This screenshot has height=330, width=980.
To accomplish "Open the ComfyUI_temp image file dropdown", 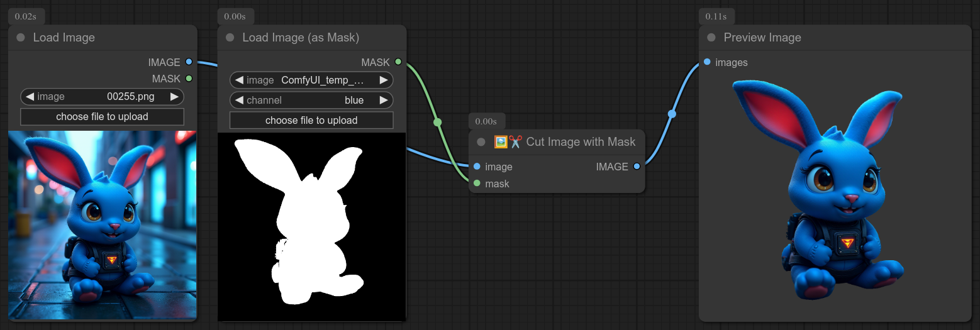I will coord(311,80).
